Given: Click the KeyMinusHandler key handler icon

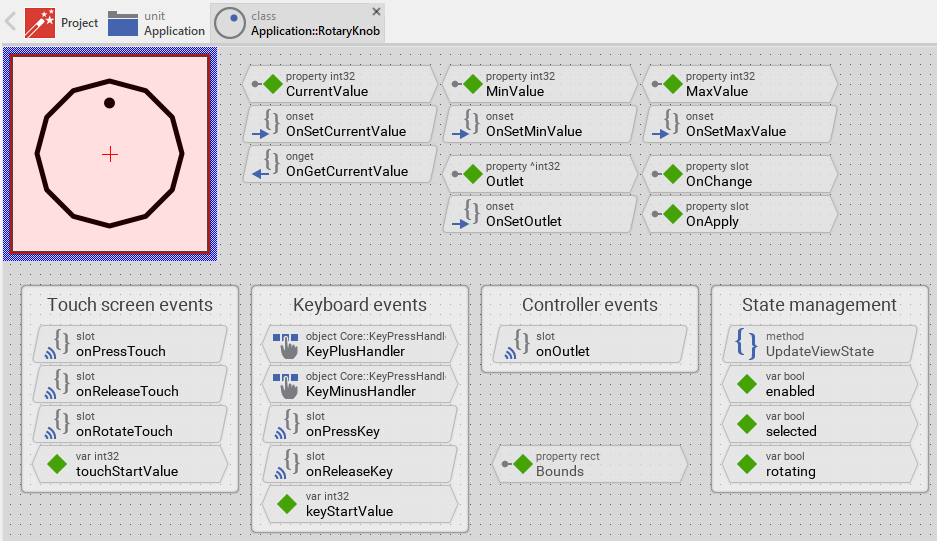Looking at the screenshot, I should tap(286, 385).
